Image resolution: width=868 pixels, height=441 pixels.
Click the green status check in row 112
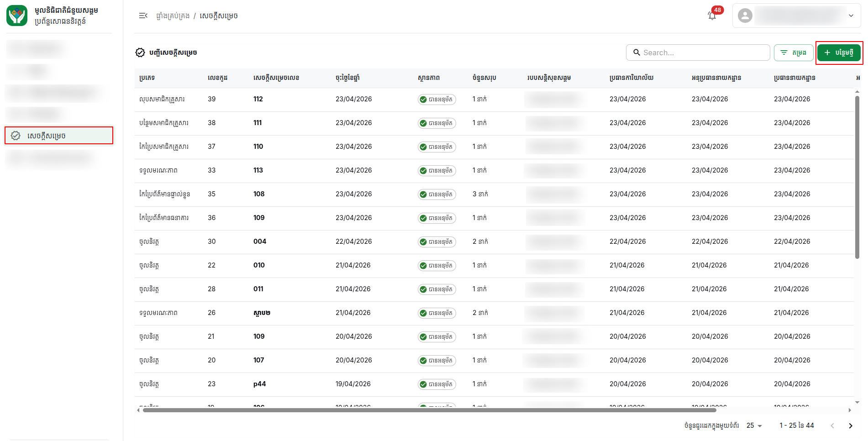point(423,100)
